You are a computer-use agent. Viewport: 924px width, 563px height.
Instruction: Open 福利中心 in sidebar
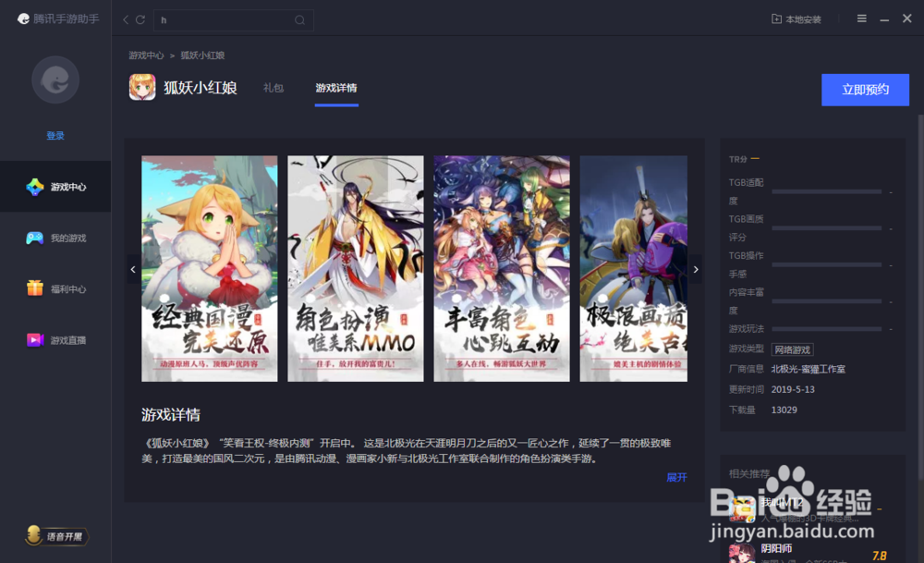point(55,288)
